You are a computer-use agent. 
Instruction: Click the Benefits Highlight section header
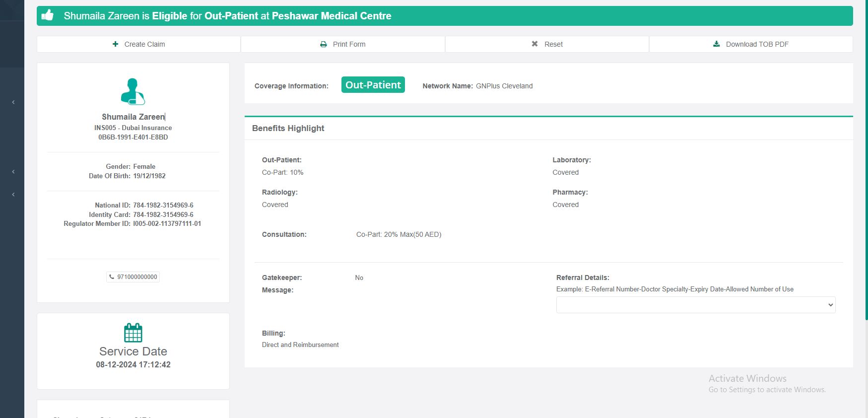(x=288, y=128)
